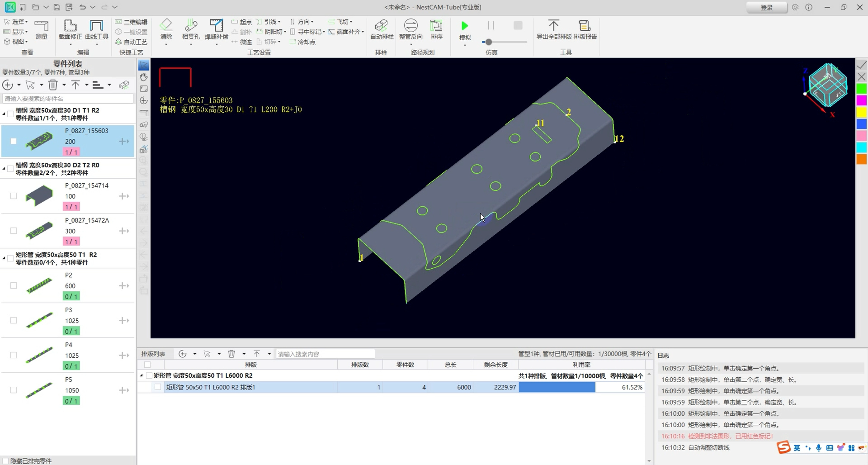Open the 选择 dropdown
This screenshot has width=868, height=465.
click(16, 22)
